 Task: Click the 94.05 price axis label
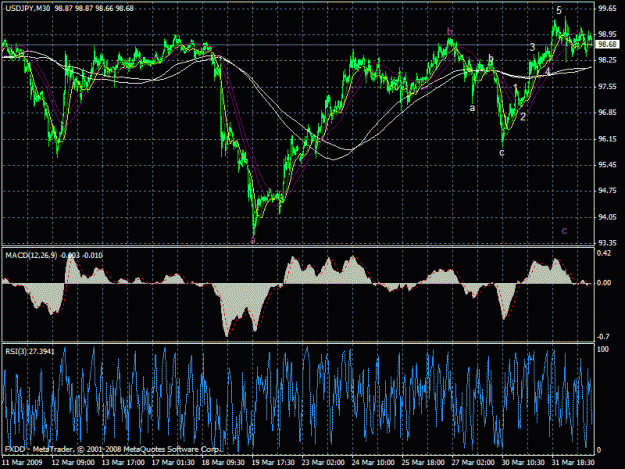(x=607, y=217)
